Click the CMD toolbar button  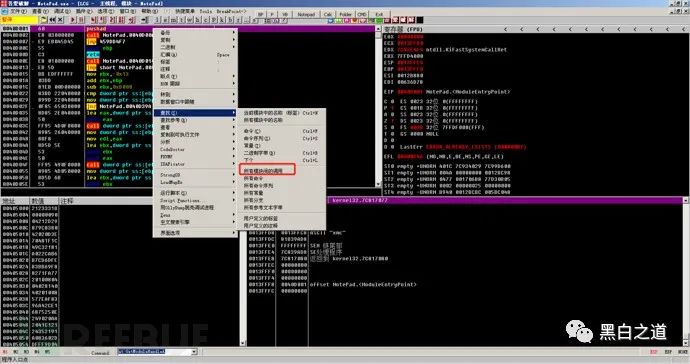(362, 14)
